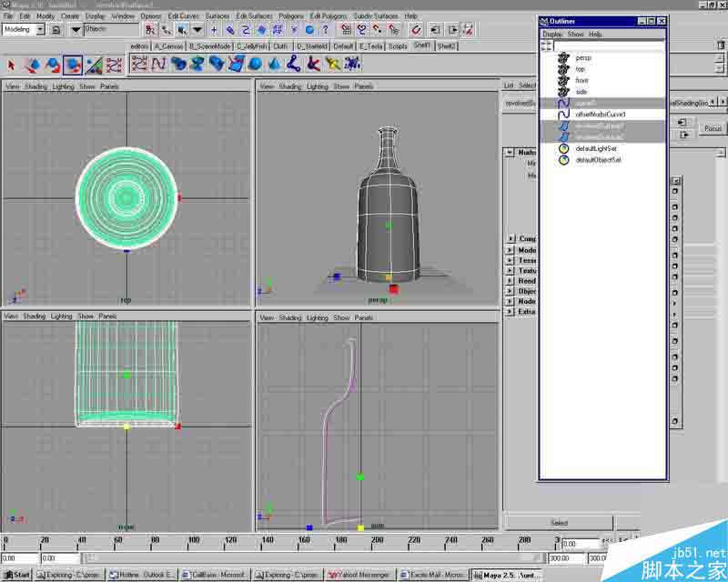The image size is (728, 582).
Task: Switch to the C_JellyFish shelf tab
Action: 252,46
